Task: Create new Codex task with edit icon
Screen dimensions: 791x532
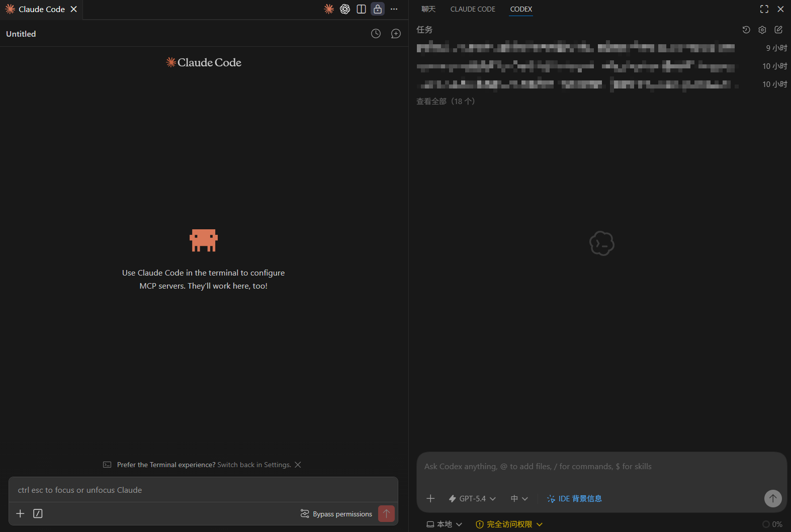Action: point(778,30)
